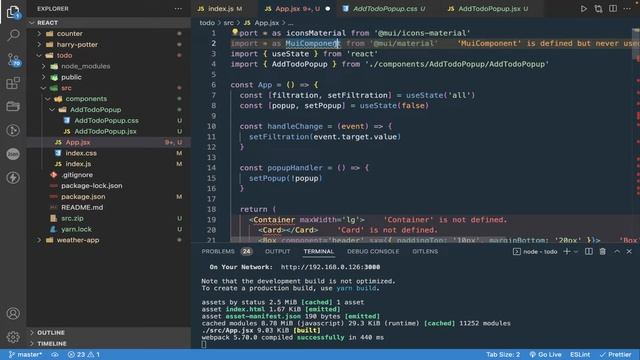Open the lightning bolt icon in activity bar
This screenshot has height=360, width=640.
13,178
